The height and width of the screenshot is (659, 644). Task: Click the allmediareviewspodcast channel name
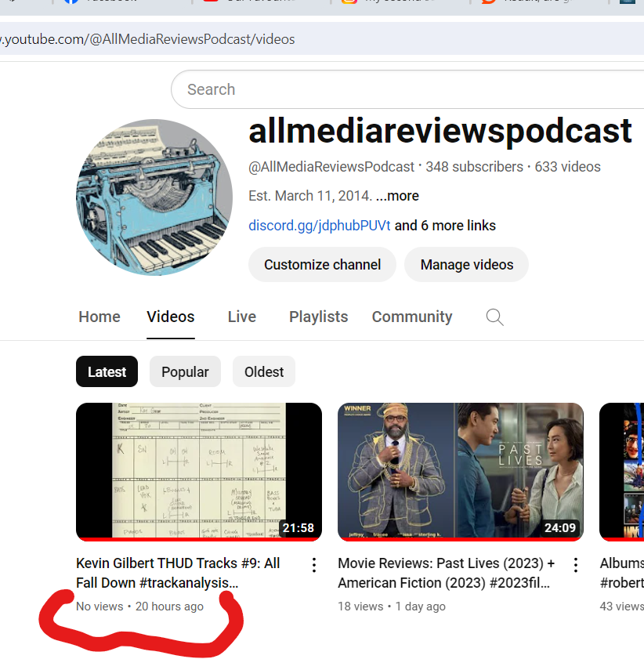pos(440,131)
